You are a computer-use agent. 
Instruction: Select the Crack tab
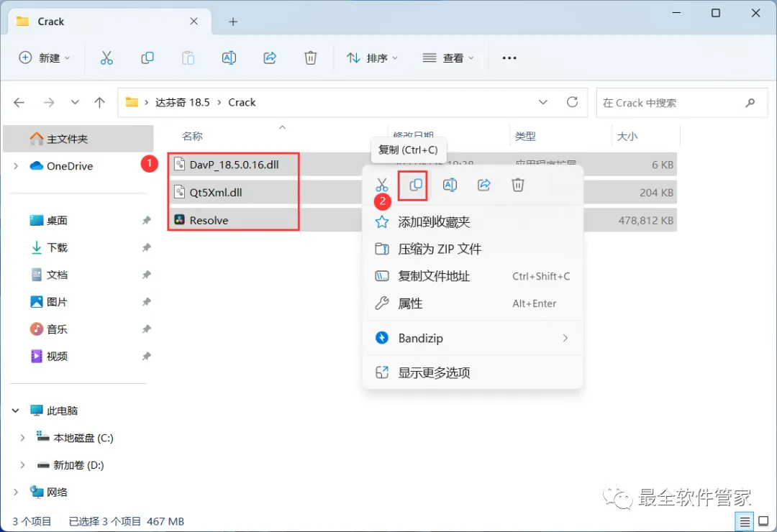pyautogui.click(x=110, y=22)
